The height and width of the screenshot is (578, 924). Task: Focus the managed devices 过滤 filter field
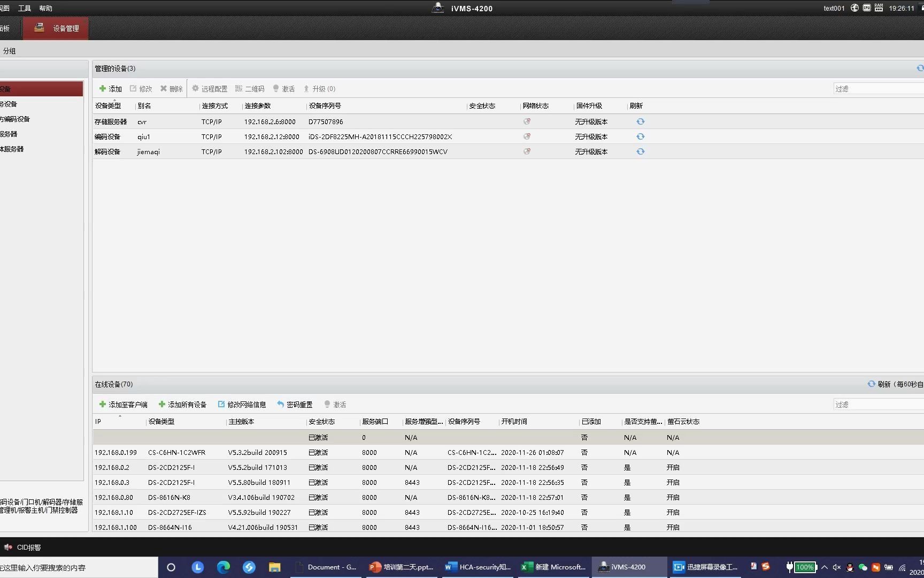[x=879, y=89]
